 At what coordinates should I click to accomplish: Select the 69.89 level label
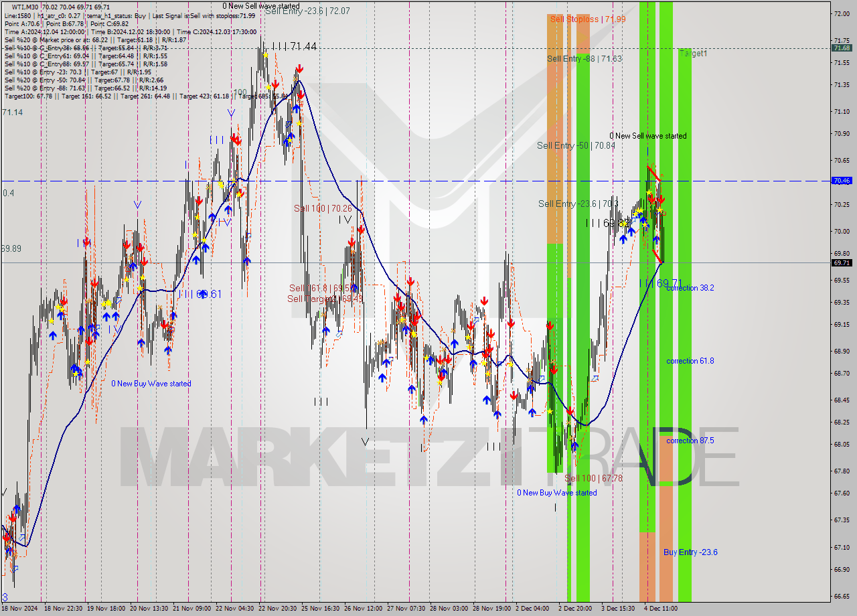click(11, 248)
